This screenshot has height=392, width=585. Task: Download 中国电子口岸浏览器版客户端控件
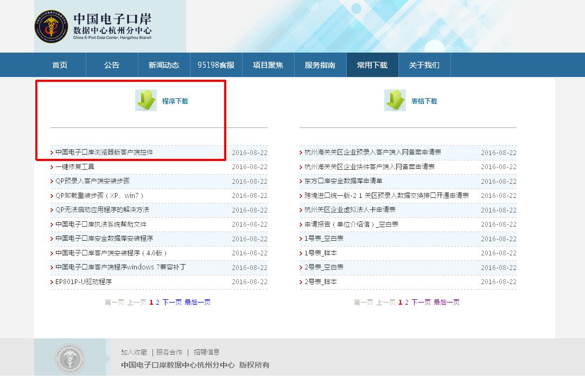[x=104, y=152]
